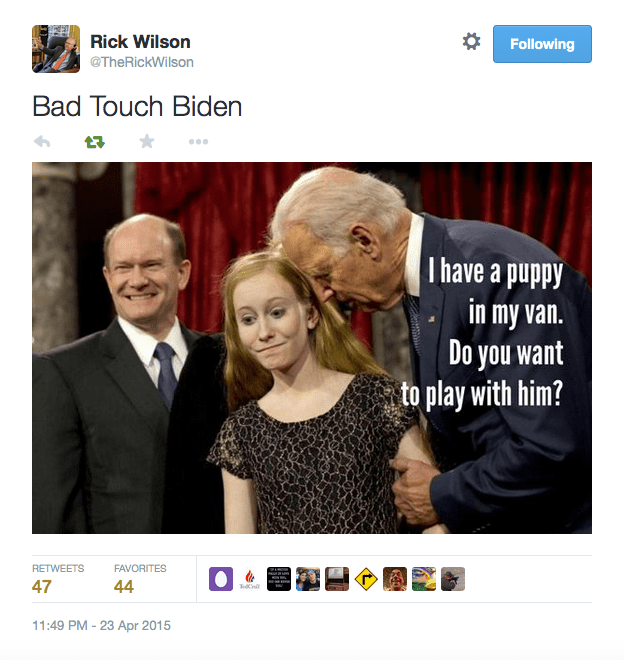Toggle the green retweet icon
This screenshot has width=624, height=660.
coord(94,142)
